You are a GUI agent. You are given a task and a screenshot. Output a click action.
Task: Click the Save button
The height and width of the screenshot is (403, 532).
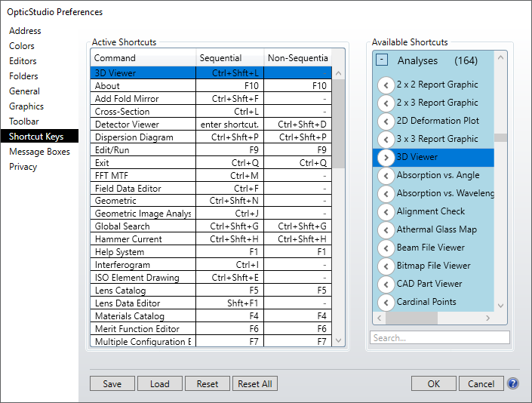[112, 383]
